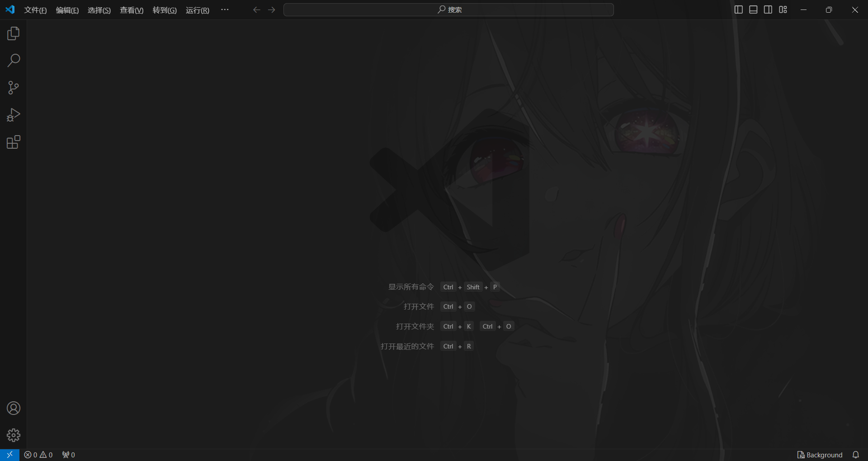Open the Search view in activity bar

tap(14, 61)
